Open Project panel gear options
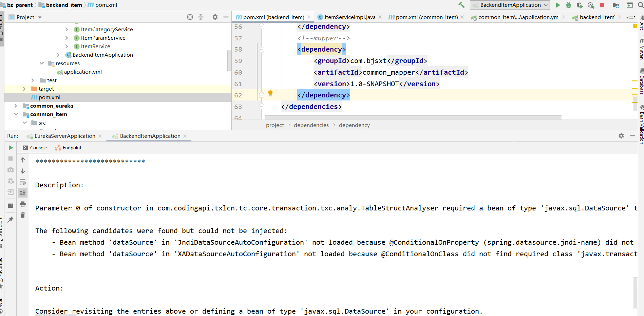Viewport: 644px width, 316px height. (x=215, y=17)
